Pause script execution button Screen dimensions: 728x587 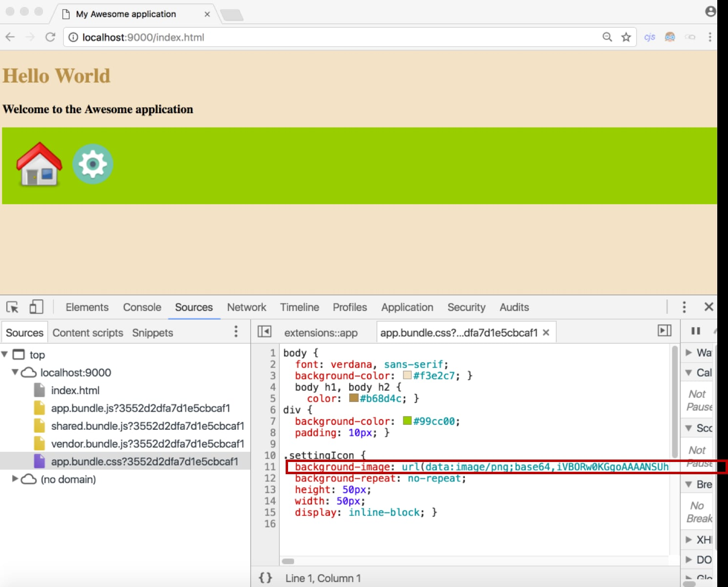696,331
